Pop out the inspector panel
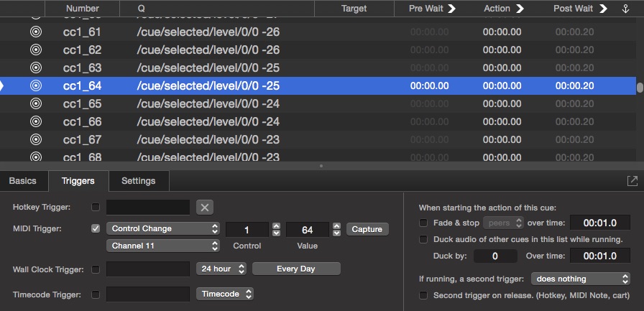The width and height of the screenshot is (644, 311). [632, 181]
